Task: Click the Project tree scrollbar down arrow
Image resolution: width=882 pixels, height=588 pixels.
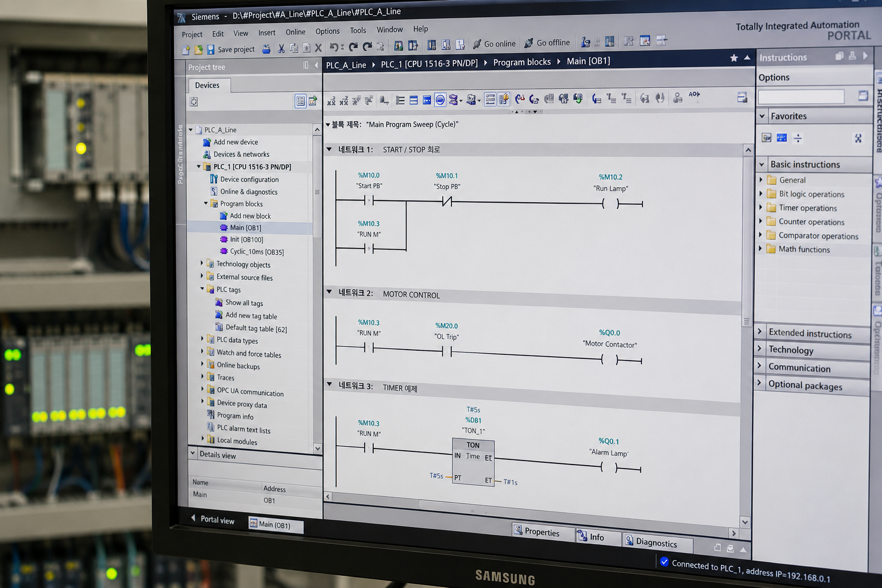Action: click(x=318, y=448)
